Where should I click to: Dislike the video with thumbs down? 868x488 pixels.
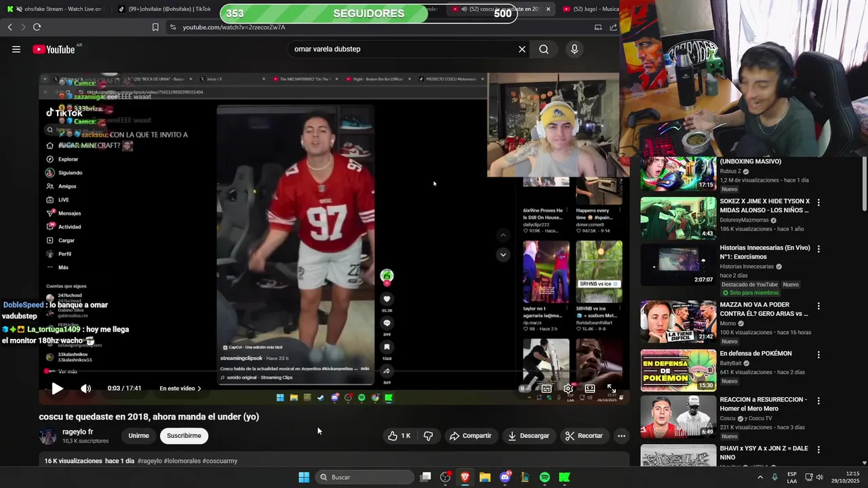[428, 436]
